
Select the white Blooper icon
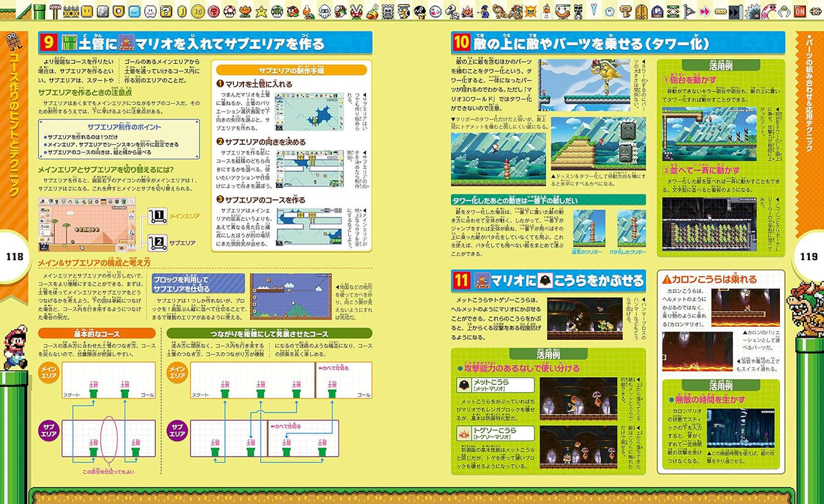coord(324,12)
